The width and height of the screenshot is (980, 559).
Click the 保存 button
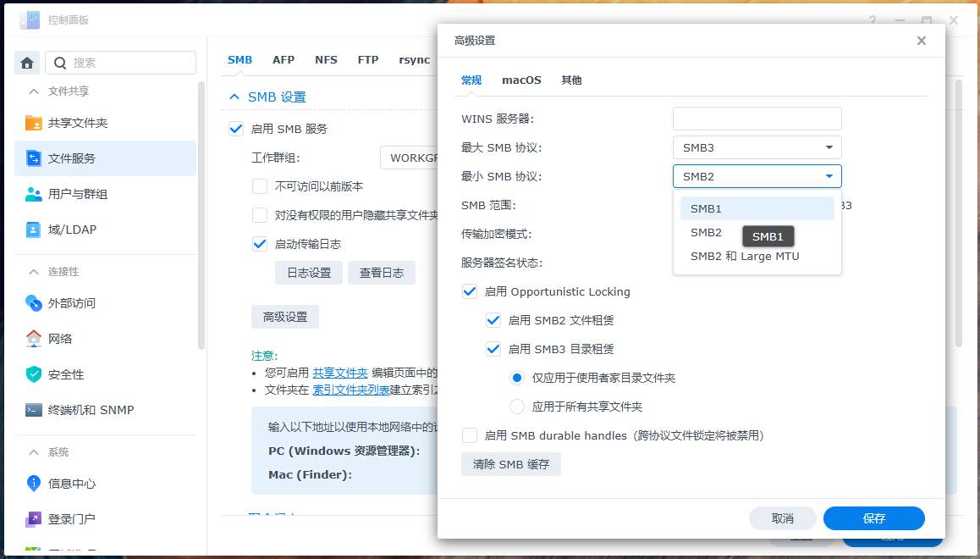(x=873, y=518)
